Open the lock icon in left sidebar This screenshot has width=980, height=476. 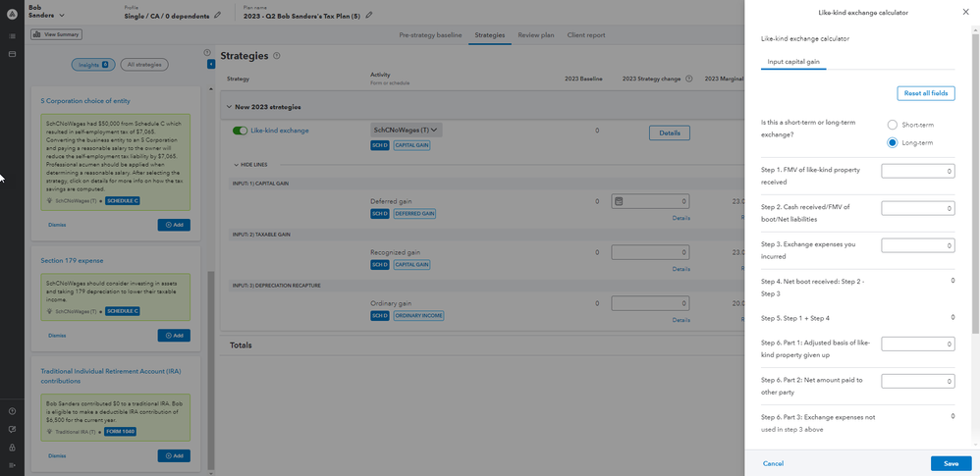pos(12,447)
